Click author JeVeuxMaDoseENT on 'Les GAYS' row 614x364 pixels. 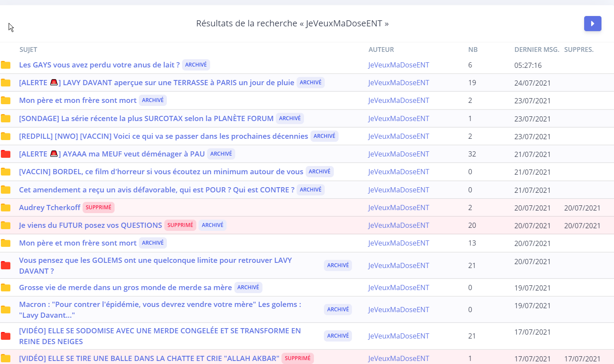[399, 65]
